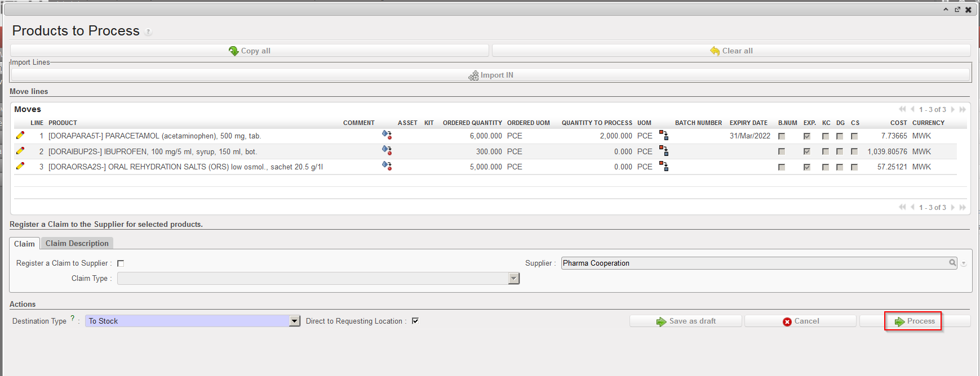The height and width of the screenshot is (376, 980).
Task: Click cost value 1,039.80576
Action: pyautogui.click(x=888, y=151)
